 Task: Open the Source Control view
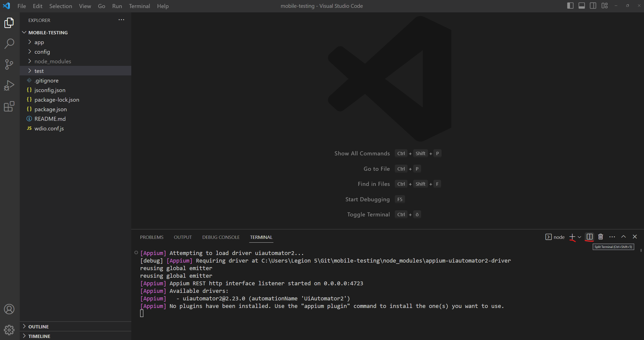[x=9, y=64]
